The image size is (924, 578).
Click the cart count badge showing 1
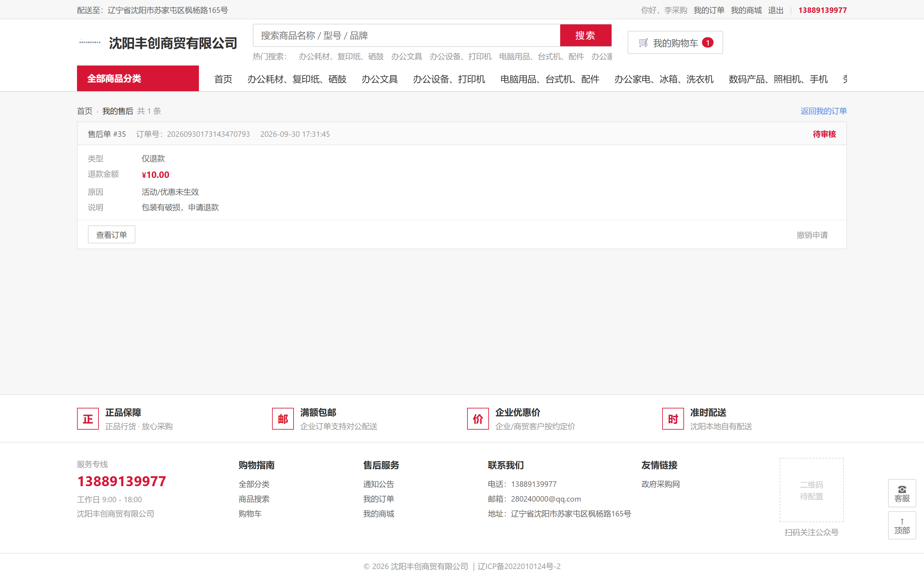click(707, 43)
